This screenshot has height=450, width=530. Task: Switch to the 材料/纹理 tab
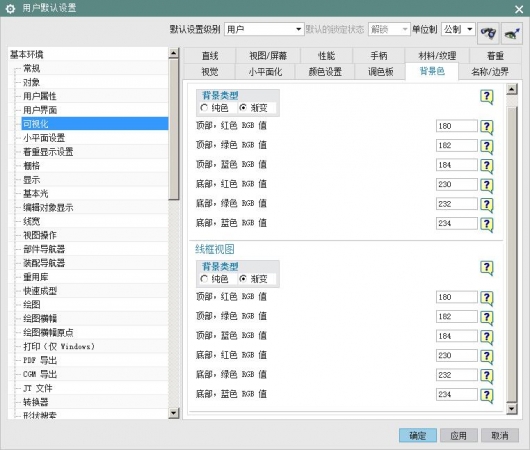coord(437,55)
